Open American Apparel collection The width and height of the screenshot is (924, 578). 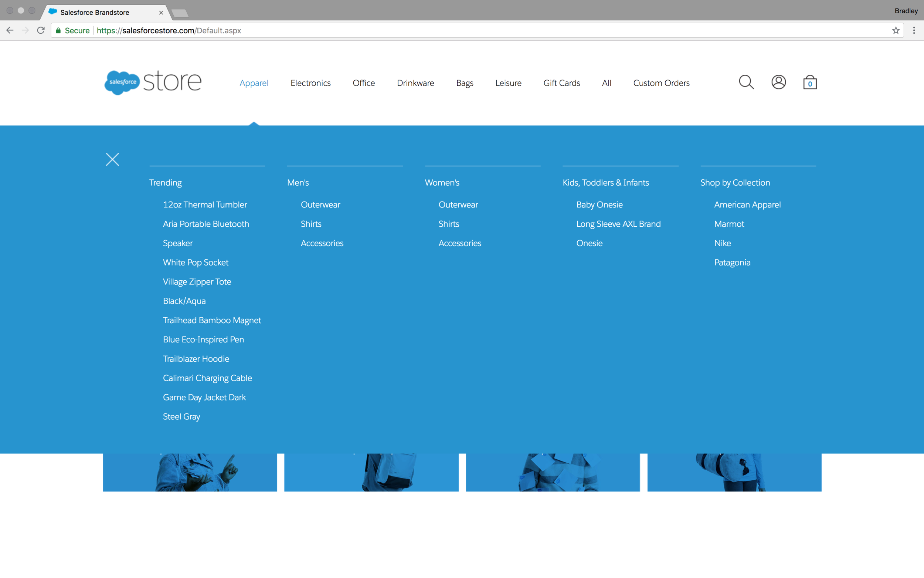(x=747, y=205)
